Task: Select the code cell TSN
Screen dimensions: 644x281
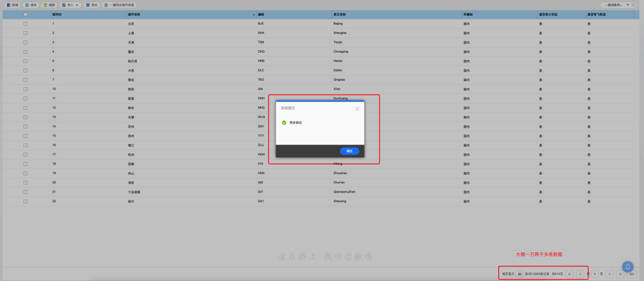Action: (261, 42)
